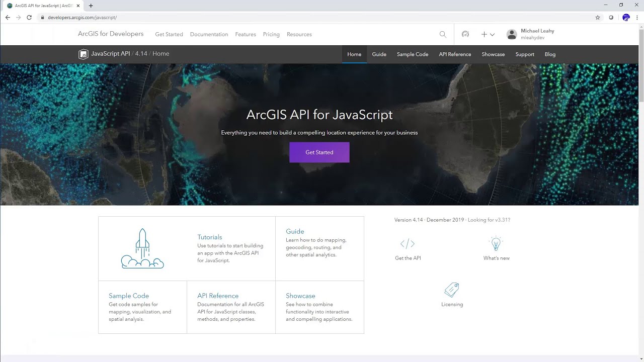
Task: Click the JavaScript API logo icon
Action: 84,54
